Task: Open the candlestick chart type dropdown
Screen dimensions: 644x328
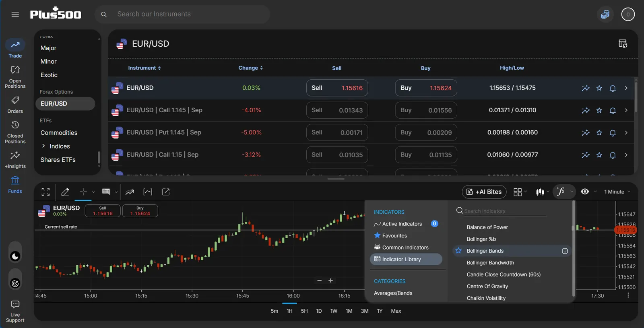Action: 543,192
